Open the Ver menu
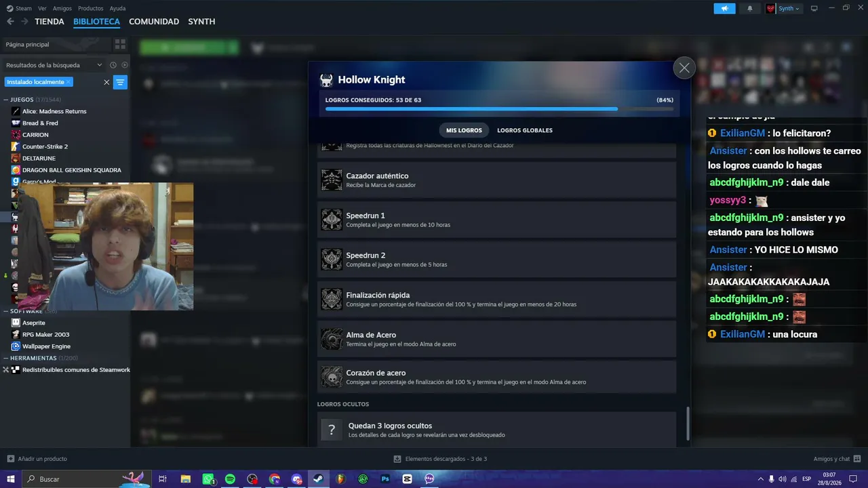Viewport: 868px width, 488px height. point(42,8)
